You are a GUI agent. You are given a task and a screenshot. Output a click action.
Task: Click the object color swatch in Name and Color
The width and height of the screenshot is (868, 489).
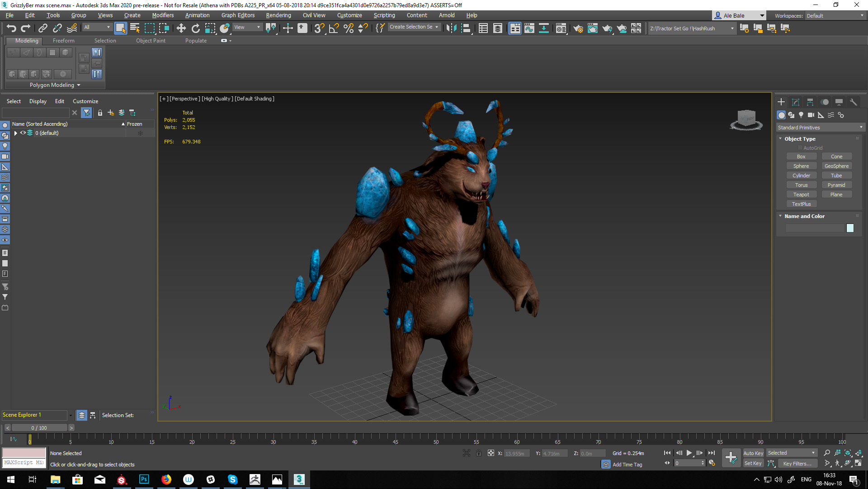[x=850, y=228]
